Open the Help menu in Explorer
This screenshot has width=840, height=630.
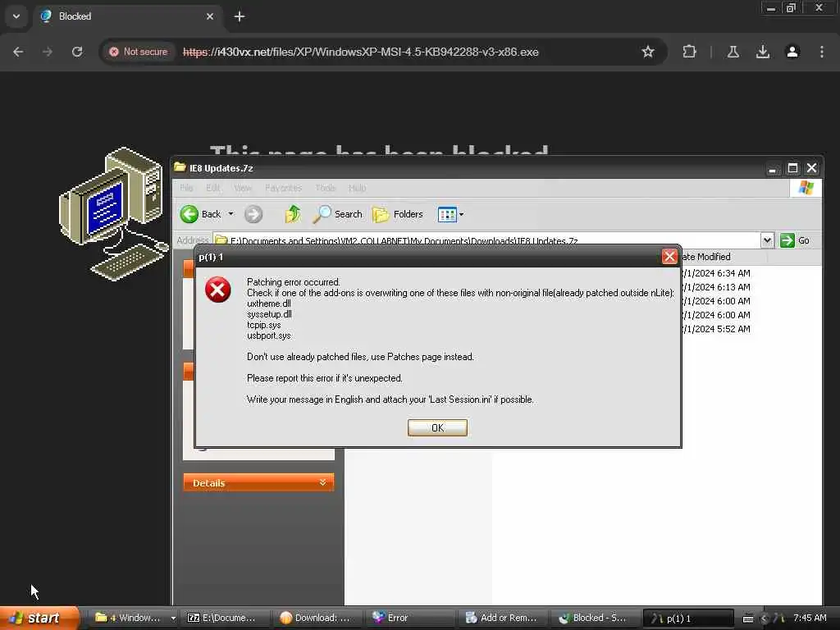pos(357,188)
